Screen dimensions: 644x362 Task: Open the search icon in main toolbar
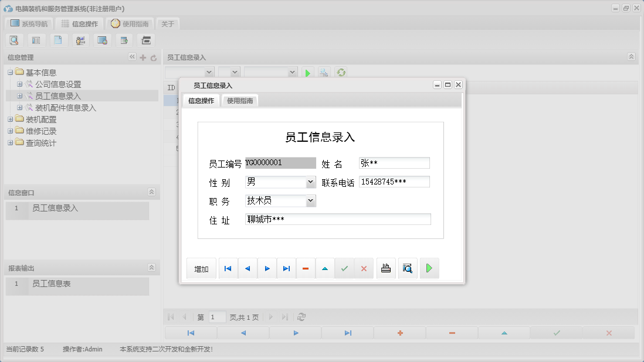14,40
